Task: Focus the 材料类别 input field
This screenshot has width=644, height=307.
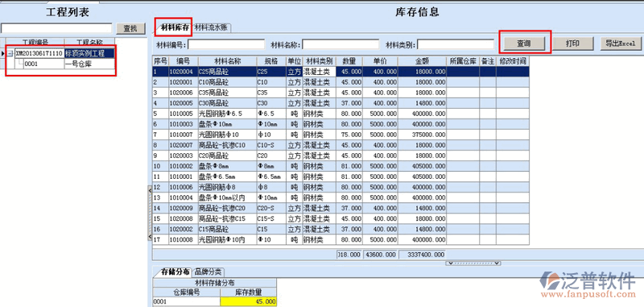Action: pyautogui.click(x=456, y=44)
